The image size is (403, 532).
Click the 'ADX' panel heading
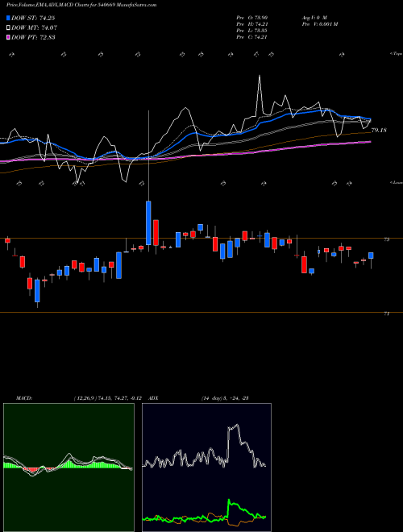click(153, 398)
